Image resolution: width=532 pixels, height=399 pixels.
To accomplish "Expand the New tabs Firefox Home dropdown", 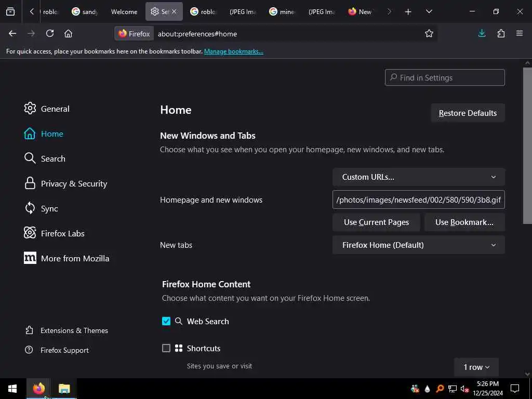I will (x=418, y=245).
